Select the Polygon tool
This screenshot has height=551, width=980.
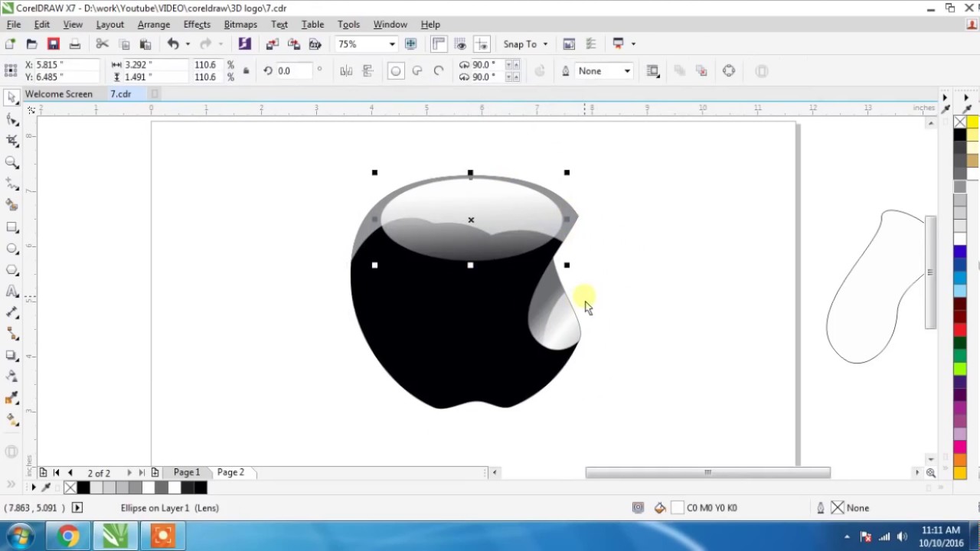pos(11,270)
